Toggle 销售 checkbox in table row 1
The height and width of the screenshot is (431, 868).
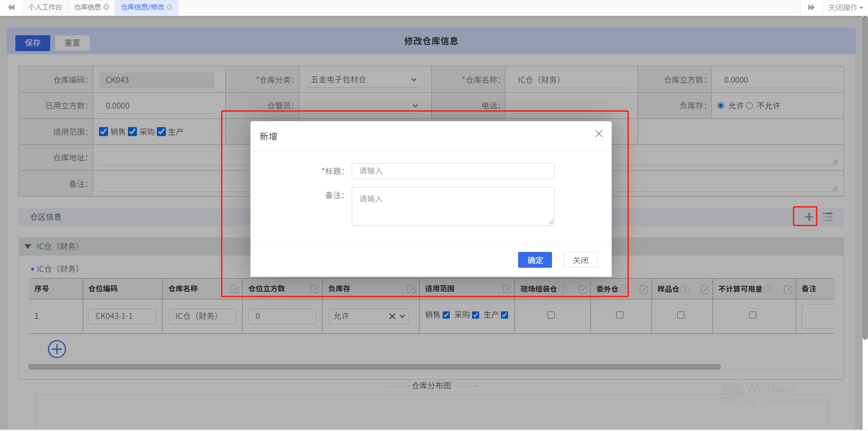[446, 315]
